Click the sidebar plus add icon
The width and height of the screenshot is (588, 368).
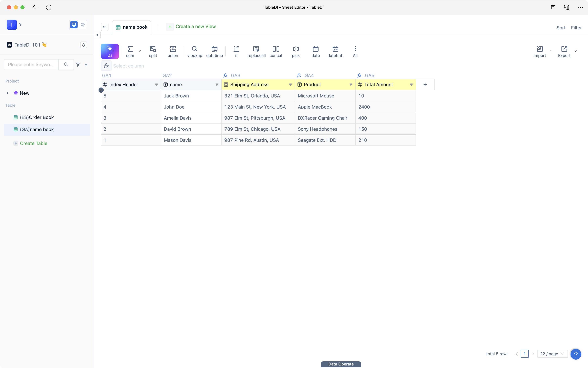point(86,65)
